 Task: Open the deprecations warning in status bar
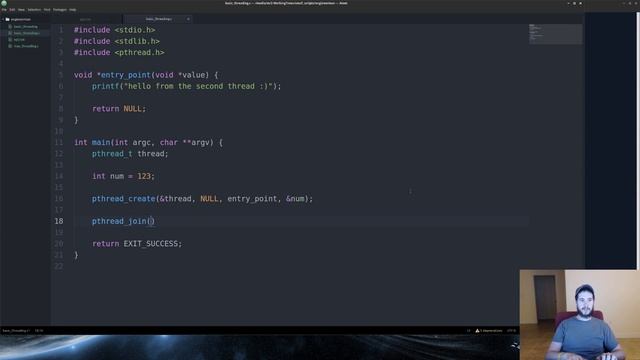(x=489, y=331)
